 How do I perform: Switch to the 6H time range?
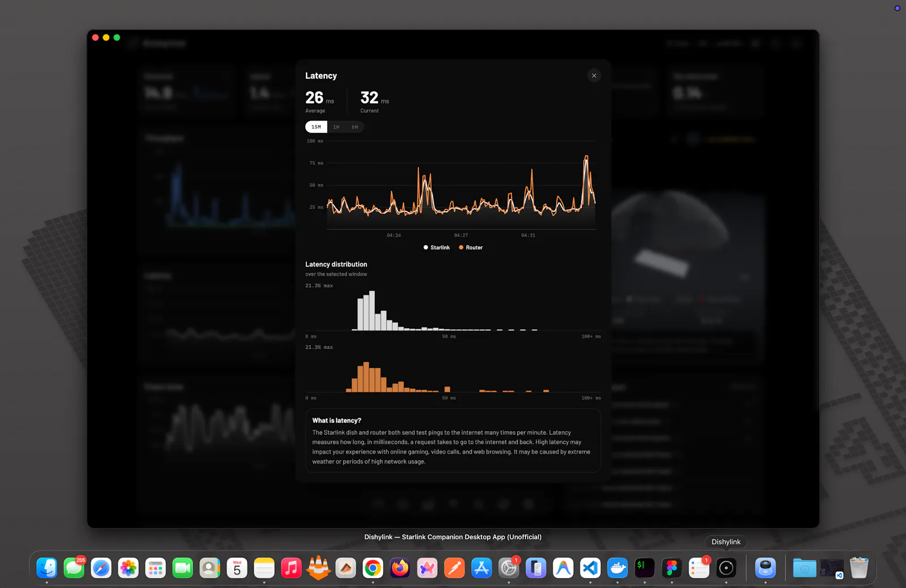point(354,127)
